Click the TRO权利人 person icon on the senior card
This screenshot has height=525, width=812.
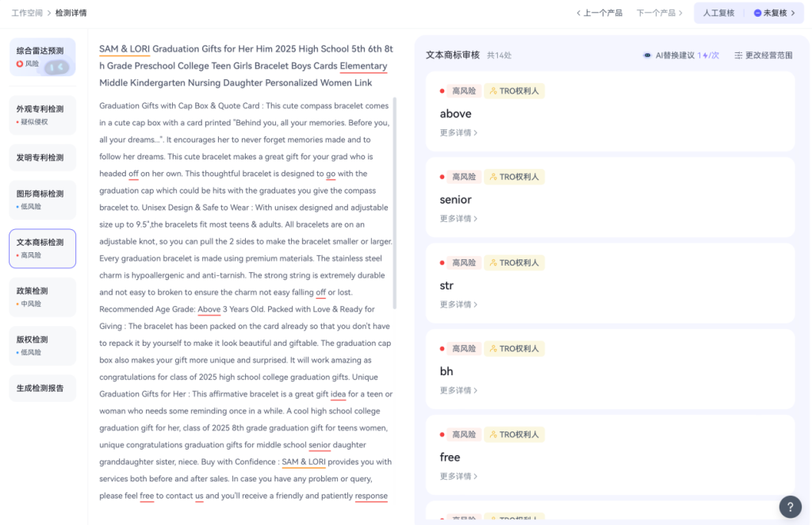(493, 177)
